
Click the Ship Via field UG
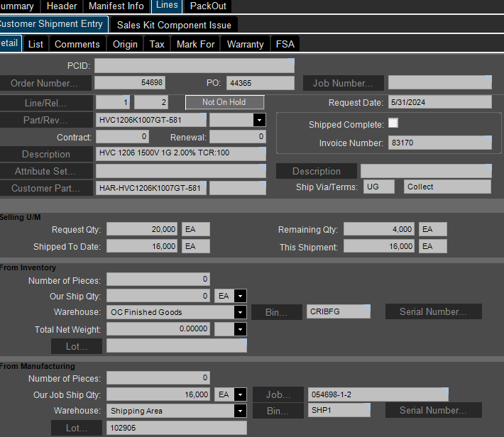click(379, 187)
